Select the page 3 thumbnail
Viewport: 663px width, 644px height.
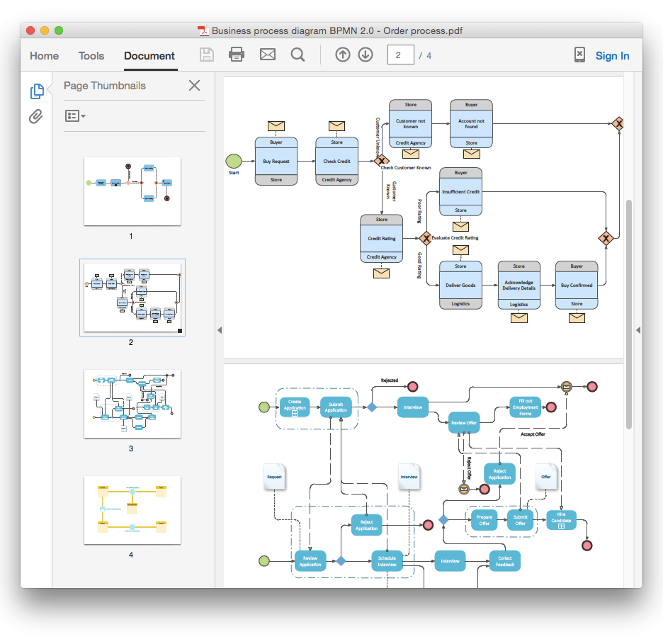[132, 404]
